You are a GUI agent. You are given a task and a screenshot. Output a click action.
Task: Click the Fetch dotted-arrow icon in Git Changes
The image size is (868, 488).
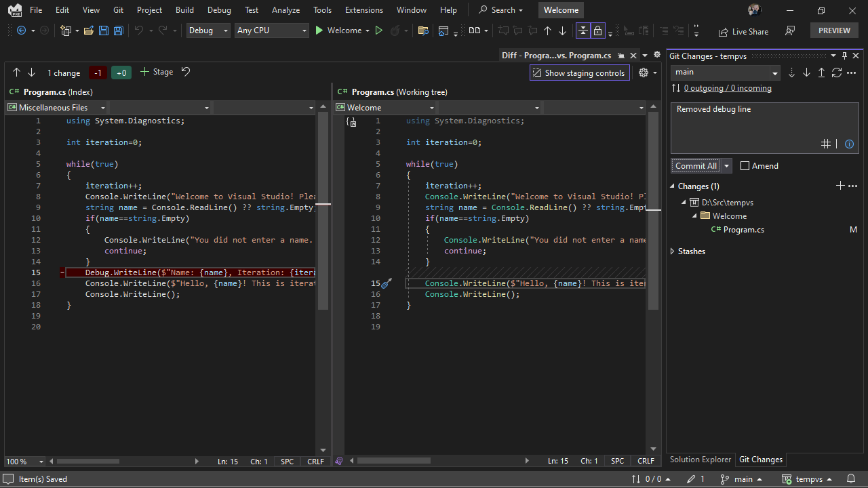(x=791, y=73)
